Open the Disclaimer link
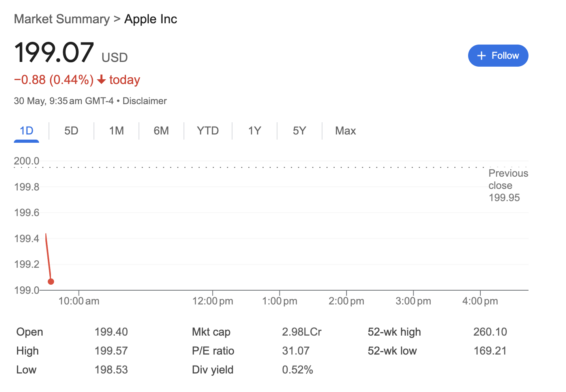The height and width of the screenshot is (392, 566). pos(144,101)
